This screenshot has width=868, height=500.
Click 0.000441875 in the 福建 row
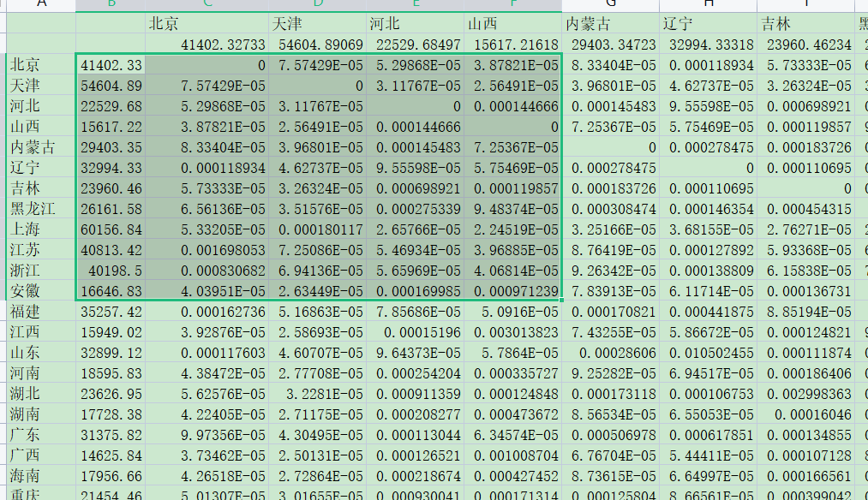click(708, 312)
